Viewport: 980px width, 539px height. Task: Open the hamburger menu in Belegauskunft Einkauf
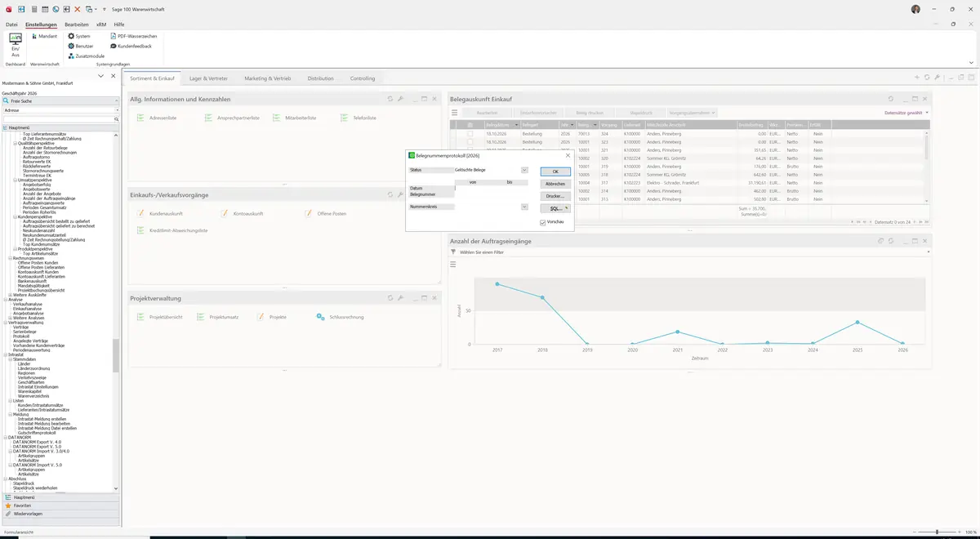[x=455, y=112]
